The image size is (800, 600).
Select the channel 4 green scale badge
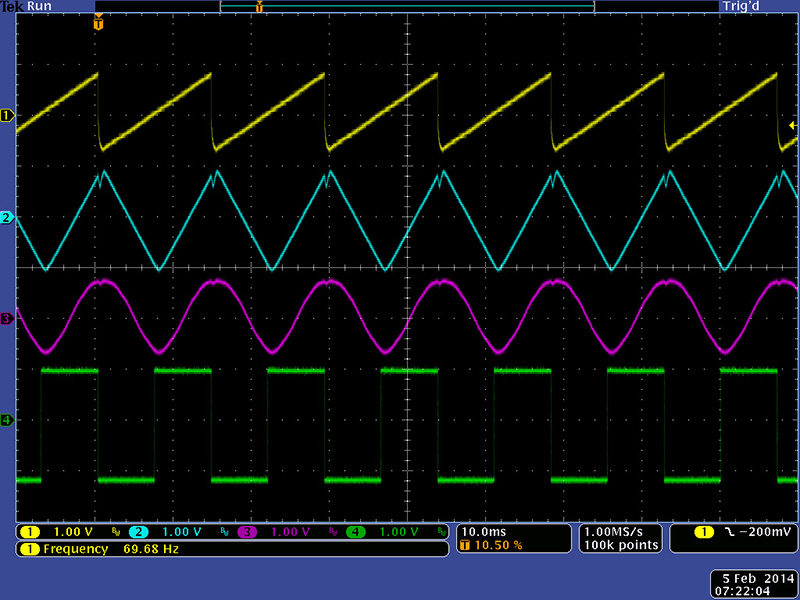(355, 532)
